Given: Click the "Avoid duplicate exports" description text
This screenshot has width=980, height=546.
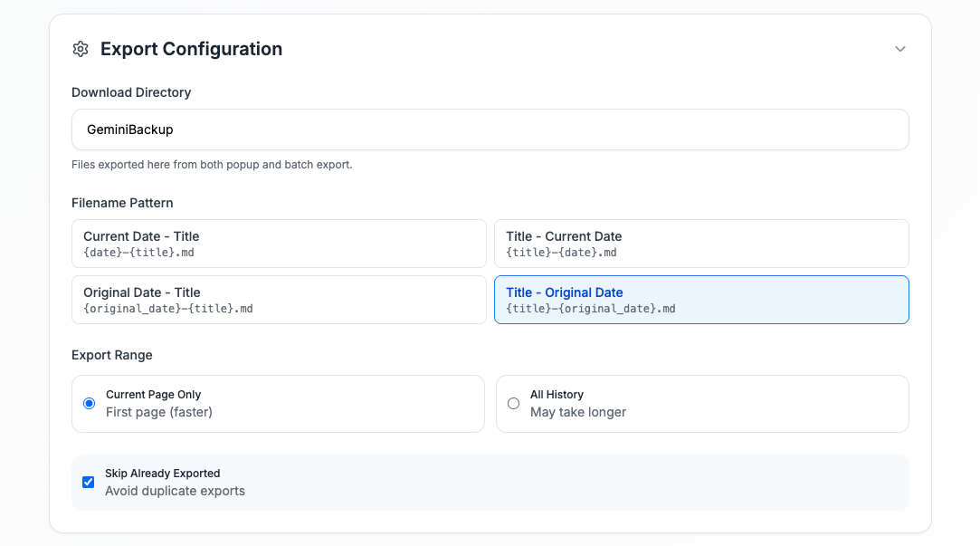Looking at the screenshot, I should pos(175,491).
